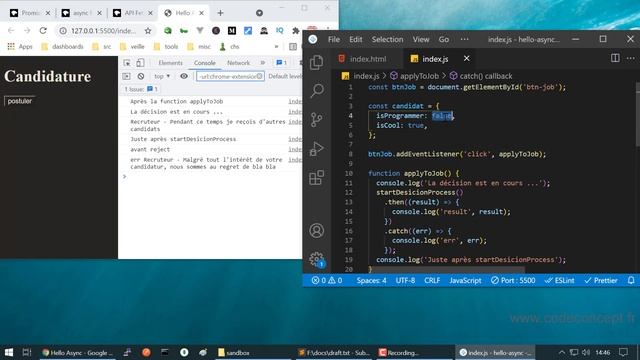Open the console context dropdown labelled top

[x=162, y=76]
